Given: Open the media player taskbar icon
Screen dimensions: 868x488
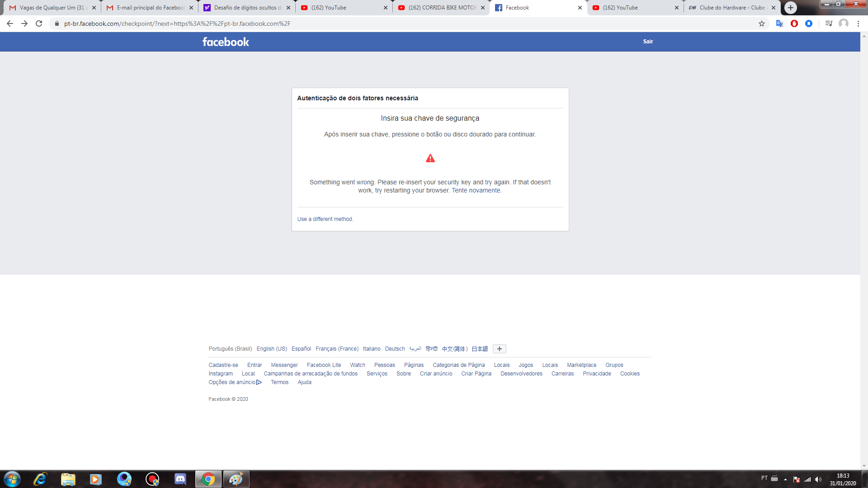Looking at the screenshot, I should click(96, 479).
